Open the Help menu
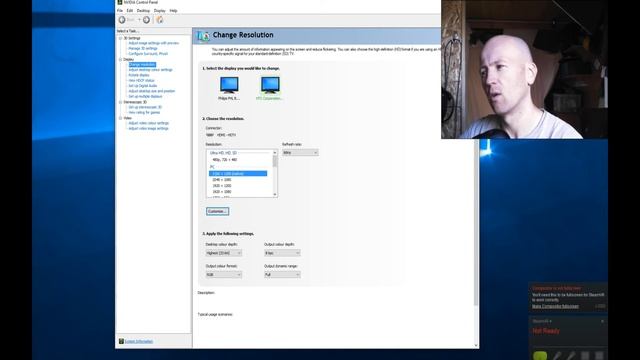Viewport: 640px width, 360px height. click(173, 11)
